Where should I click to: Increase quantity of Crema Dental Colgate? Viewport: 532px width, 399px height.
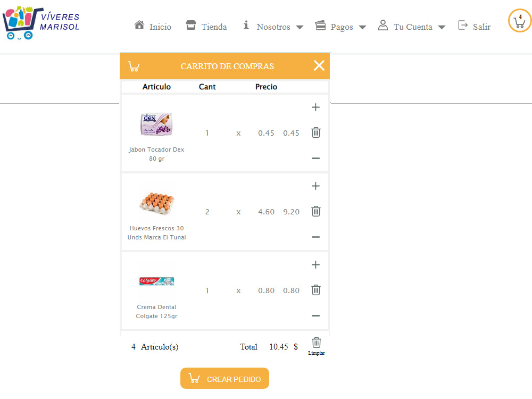click(x=315, y=264)
